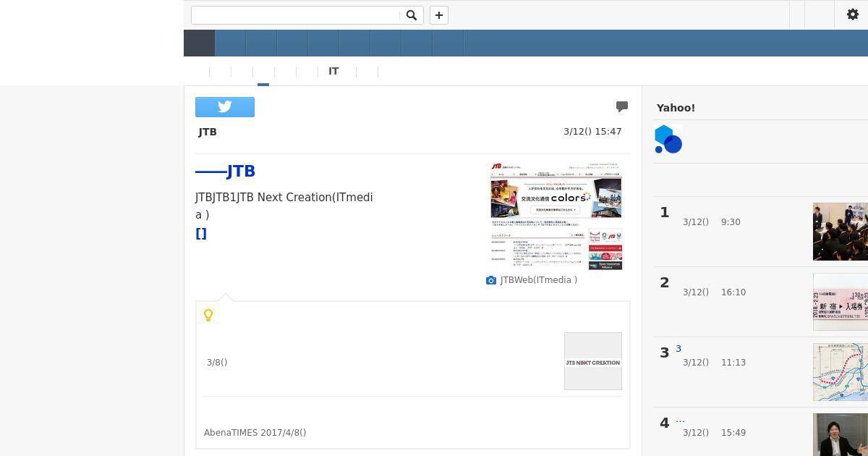This screenshot has width=868, height=456.
Task: Open settings via the gear icon
Action: tap(852, 14)
